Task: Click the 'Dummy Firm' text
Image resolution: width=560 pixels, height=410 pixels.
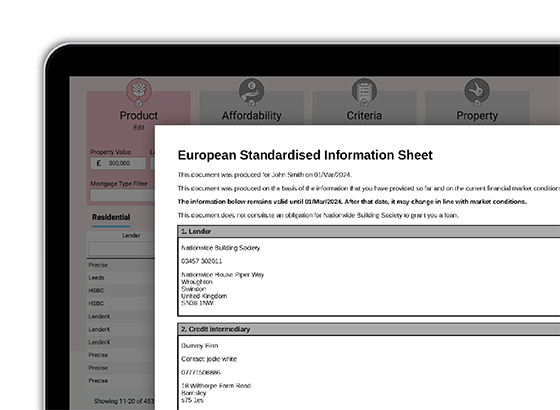Action: 200,346
